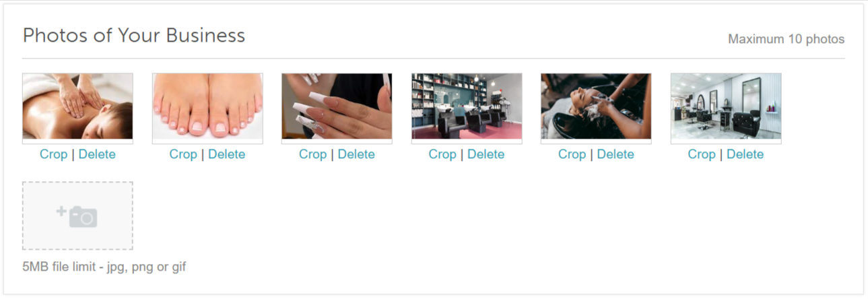Viewport: 868px width, 299px height.
Task: Open the pedicure feet thumbnail
Action: [207, 106]
